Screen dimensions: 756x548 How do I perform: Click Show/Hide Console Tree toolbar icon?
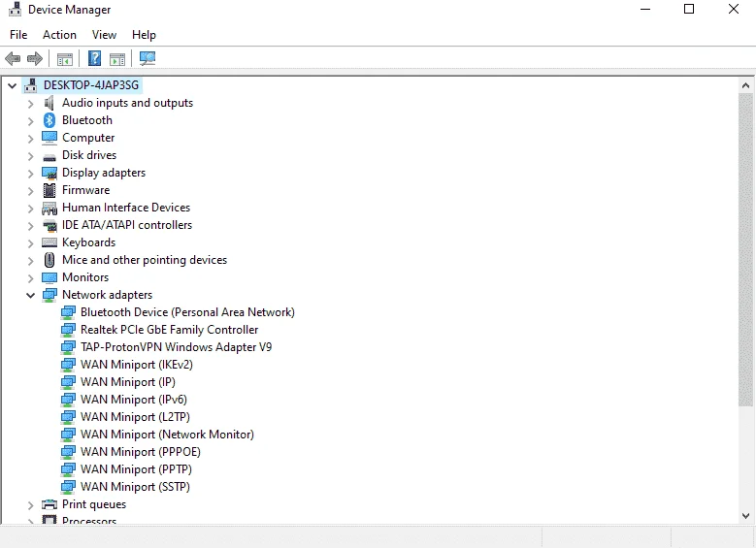coord(65,59)
